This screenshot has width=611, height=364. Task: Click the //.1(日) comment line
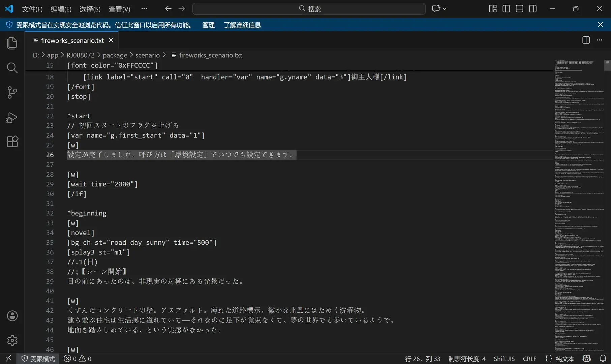coord(83,262)
